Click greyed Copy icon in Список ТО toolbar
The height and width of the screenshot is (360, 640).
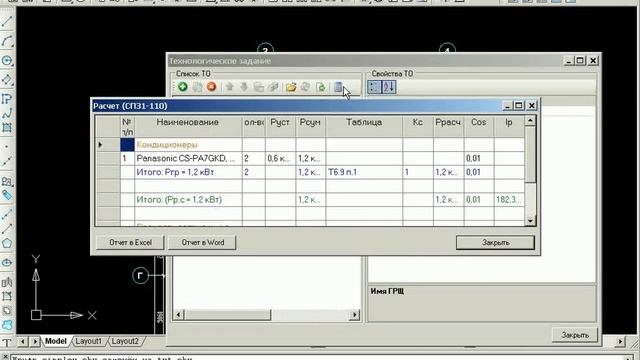(258, 87)
